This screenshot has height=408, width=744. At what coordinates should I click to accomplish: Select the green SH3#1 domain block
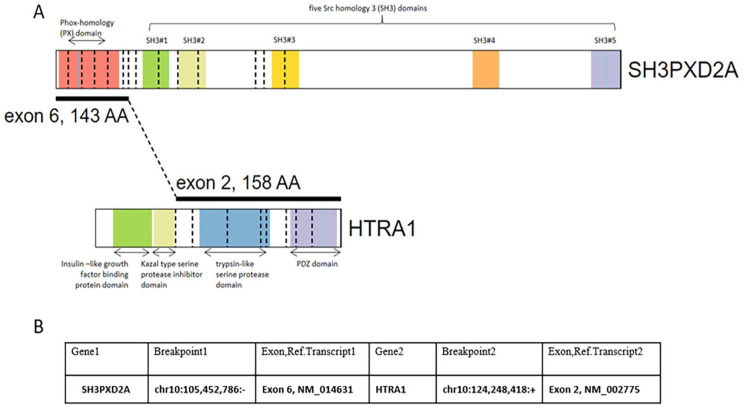(x=155, y=70)
